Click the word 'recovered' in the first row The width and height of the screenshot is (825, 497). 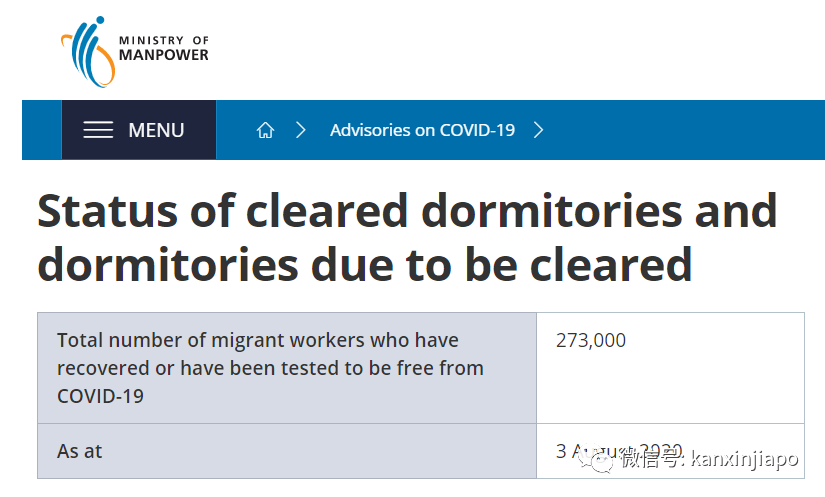(x=100, y=368)
